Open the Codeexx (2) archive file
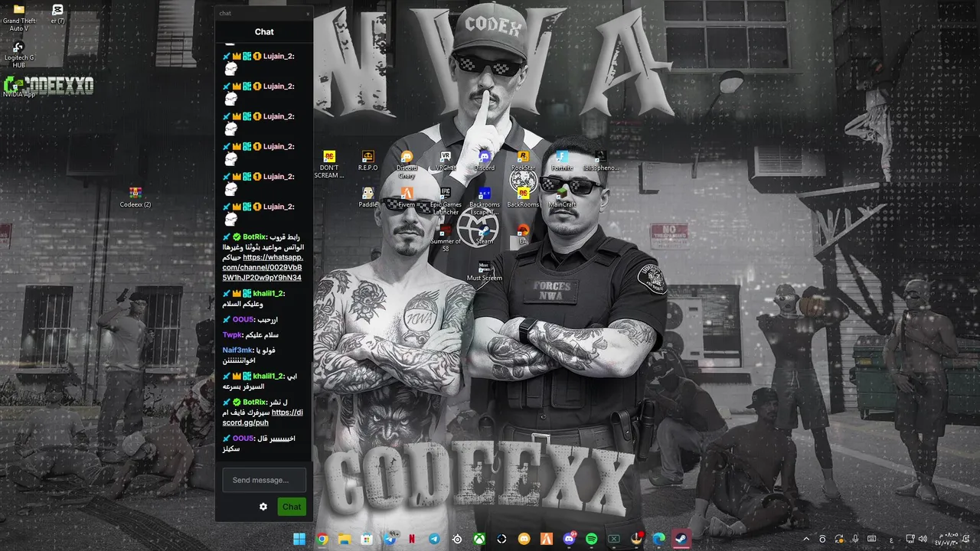980x551 pixels. click(x=136, y=197)
